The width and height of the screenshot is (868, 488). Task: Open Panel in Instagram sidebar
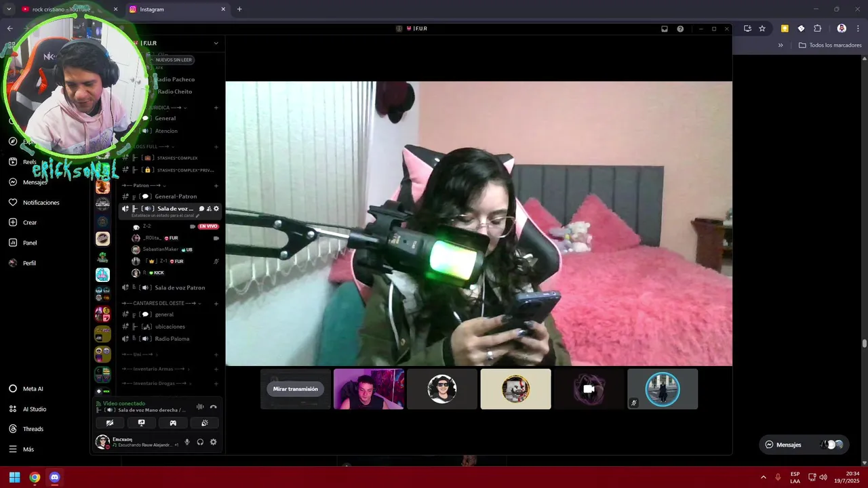[22, 243]
